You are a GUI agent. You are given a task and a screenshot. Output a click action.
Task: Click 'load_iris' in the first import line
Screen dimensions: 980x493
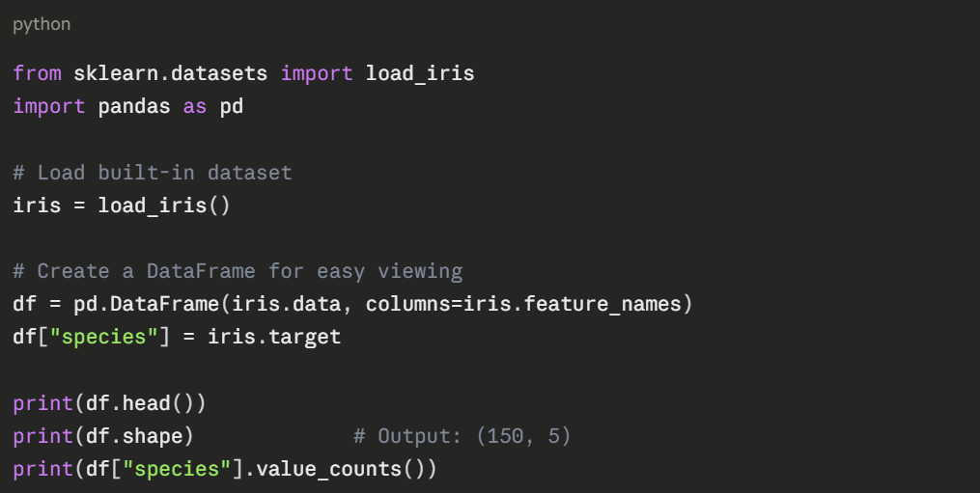(x=420, y=73)
